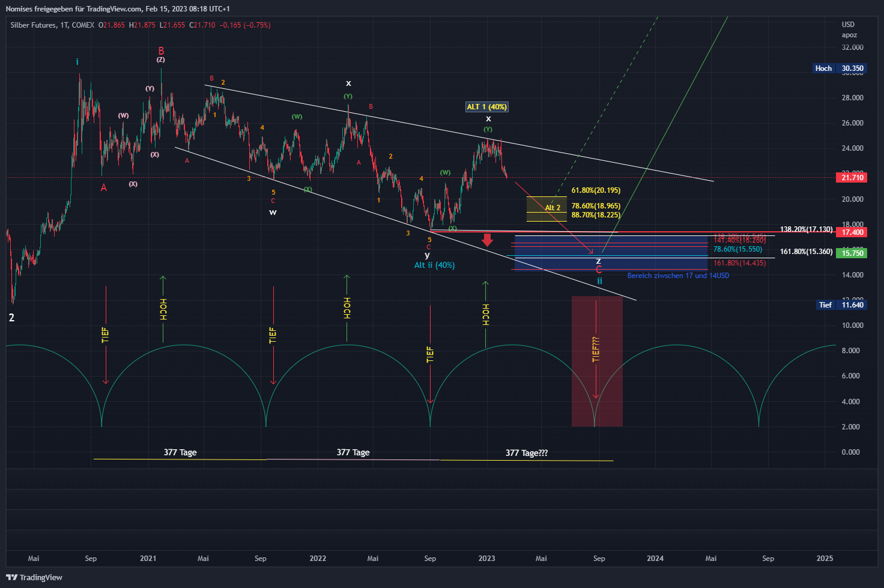Select the ALT 1 (40%) annotation

(487, 107)
